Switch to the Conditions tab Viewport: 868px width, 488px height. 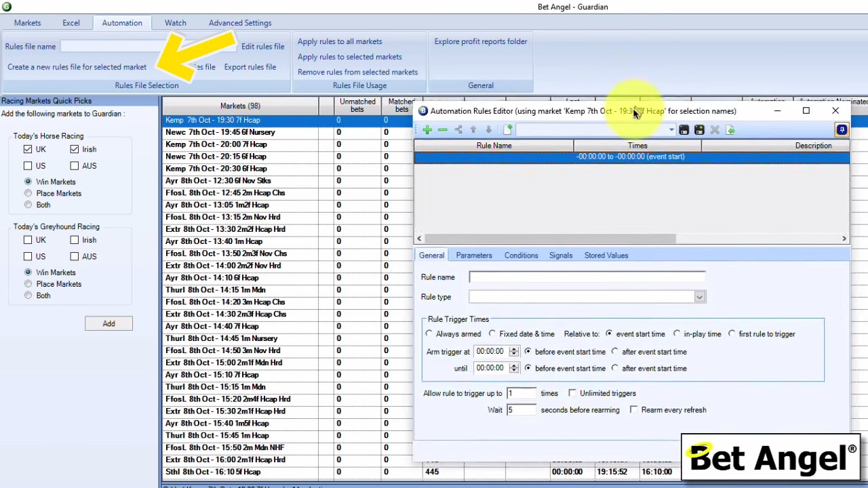pos(521,256)
